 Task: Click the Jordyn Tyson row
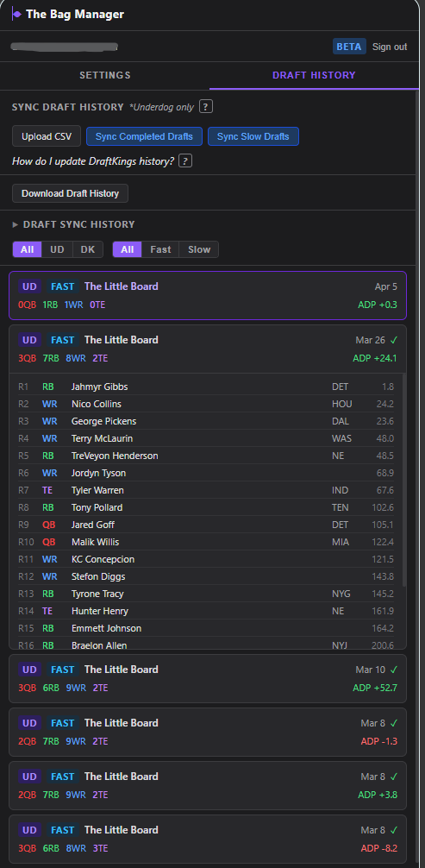pyautogui.click(x=206, y=473)
